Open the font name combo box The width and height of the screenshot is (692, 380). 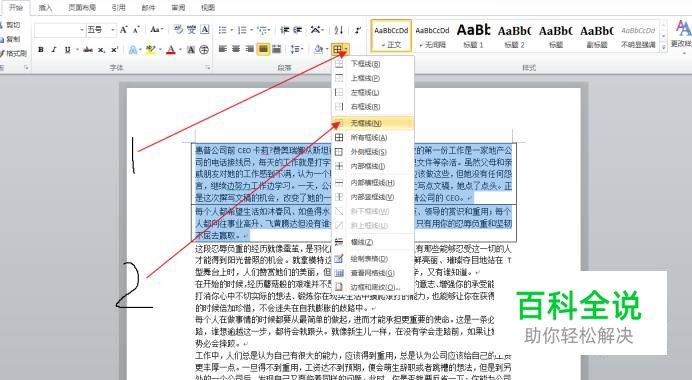coord(60,30)
